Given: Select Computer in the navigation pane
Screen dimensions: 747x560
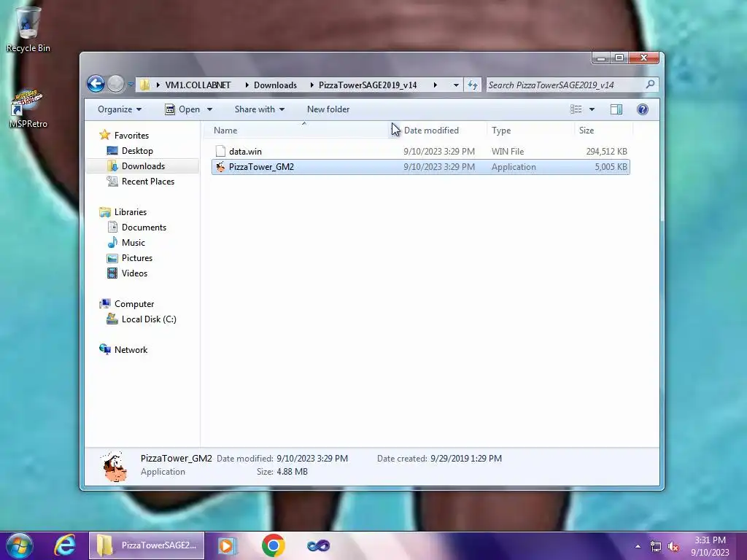Looking at the screenshot, I should click(x=126, y=304).
